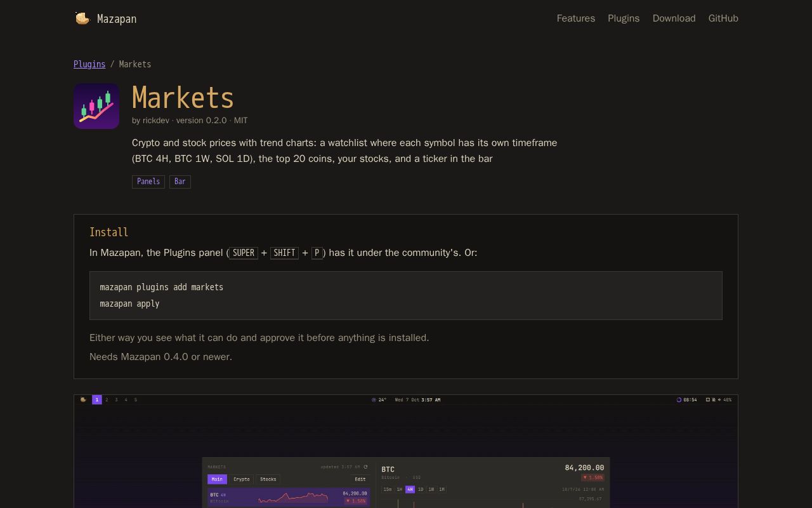Click the "Needs Mazapan 0.4.0 or newer." note
812x508 pixels.
(x=160, y=357)
